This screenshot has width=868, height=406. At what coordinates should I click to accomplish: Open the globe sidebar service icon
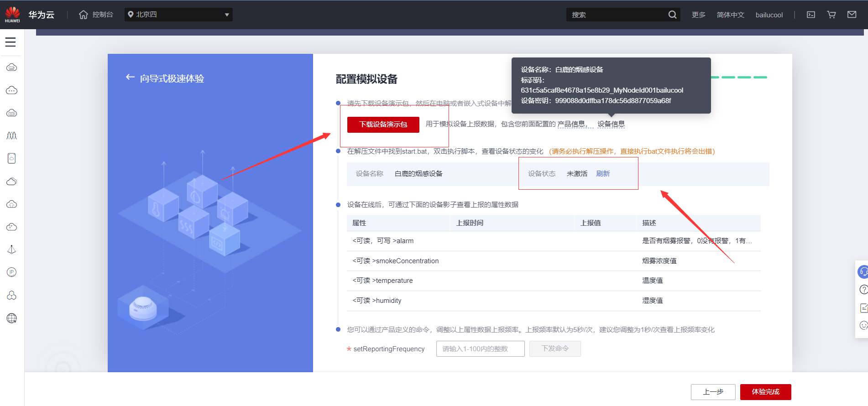(12, 318)
